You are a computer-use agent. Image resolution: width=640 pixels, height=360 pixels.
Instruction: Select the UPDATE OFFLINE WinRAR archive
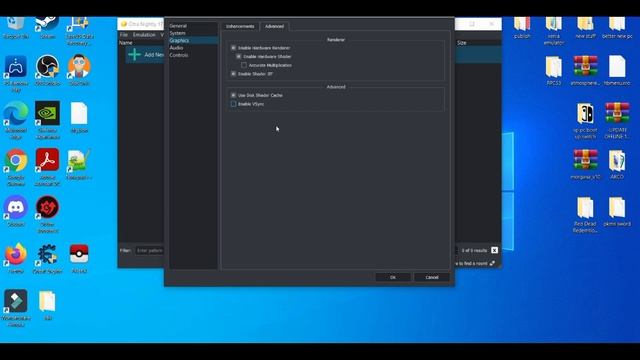click(x=617, y=120)
